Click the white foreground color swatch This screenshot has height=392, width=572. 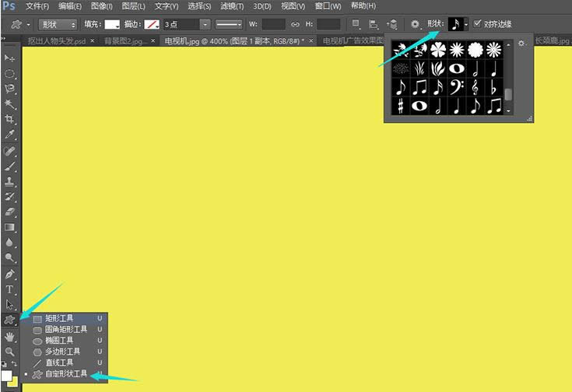[x=6, y=376]
